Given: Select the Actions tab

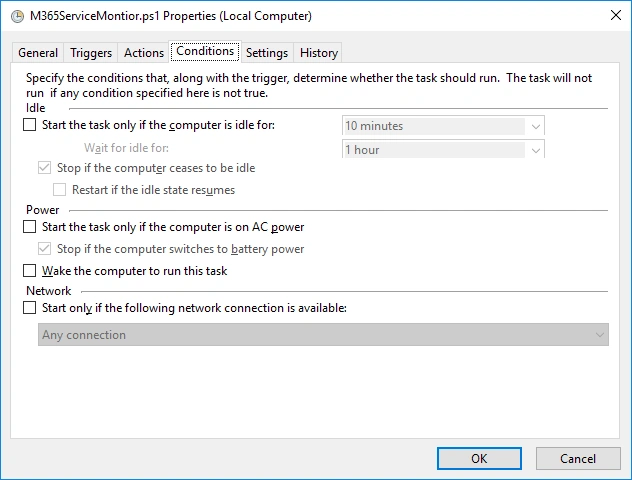Looking at the screenshot, I should point(144,53).
